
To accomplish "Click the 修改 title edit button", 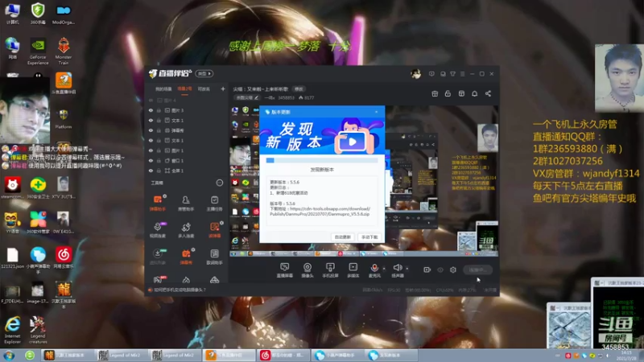I will pos(299,89).
